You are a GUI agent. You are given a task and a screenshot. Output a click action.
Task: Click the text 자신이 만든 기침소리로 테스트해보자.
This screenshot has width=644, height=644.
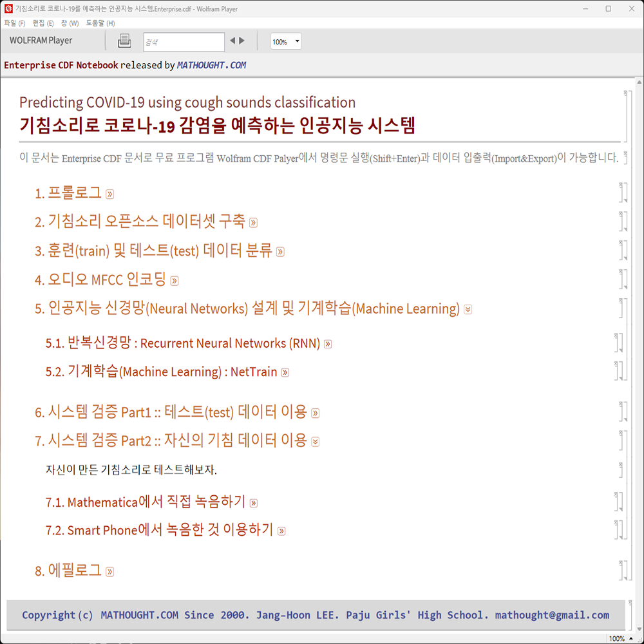131,469
